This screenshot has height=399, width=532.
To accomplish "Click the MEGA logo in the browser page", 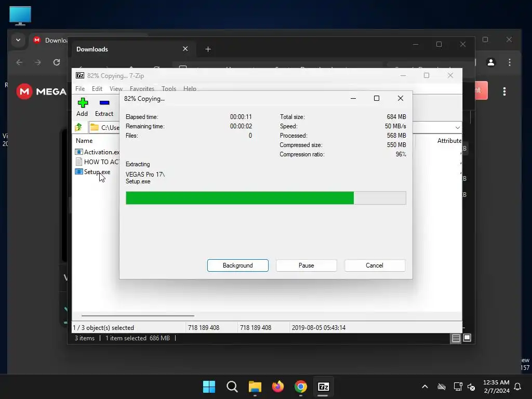I will pos(42,91).
